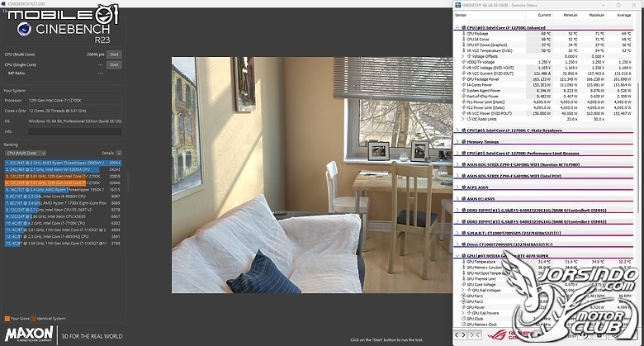Click the GPU Clock sensor icon
This screenshot has width=644, height=346.
464,319
